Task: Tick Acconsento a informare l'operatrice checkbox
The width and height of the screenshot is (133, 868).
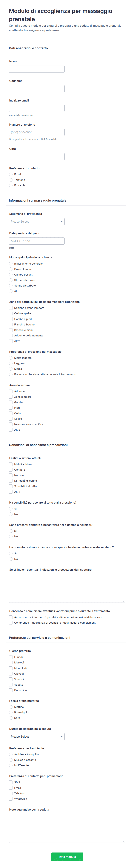Action: (x=11, y=617)
